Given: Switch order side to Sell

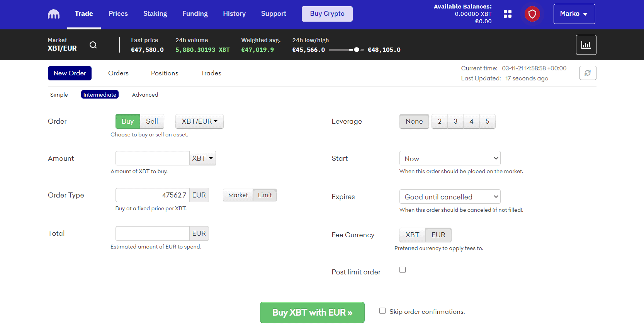Looking at the screenshot, I should [x=152, y=121].
